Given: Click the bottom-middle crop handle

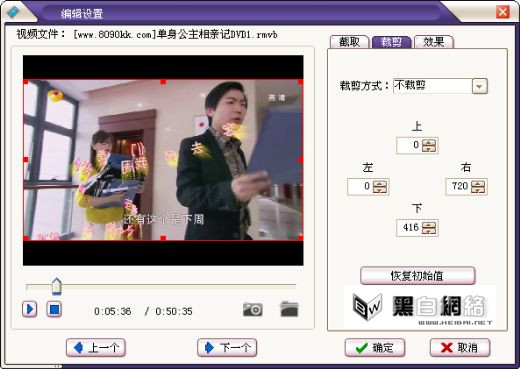Looking at the screenshot, I should [x=163, y=238].
